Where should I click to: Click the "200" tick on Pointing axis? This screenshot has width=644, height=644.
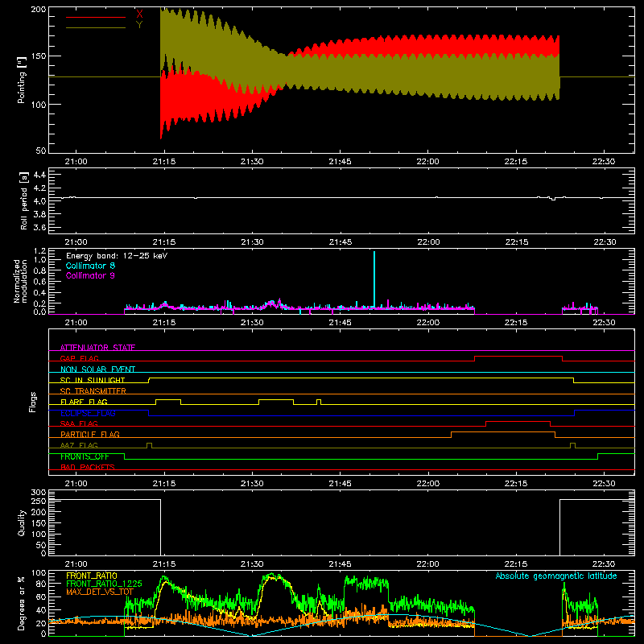point(39,10)
